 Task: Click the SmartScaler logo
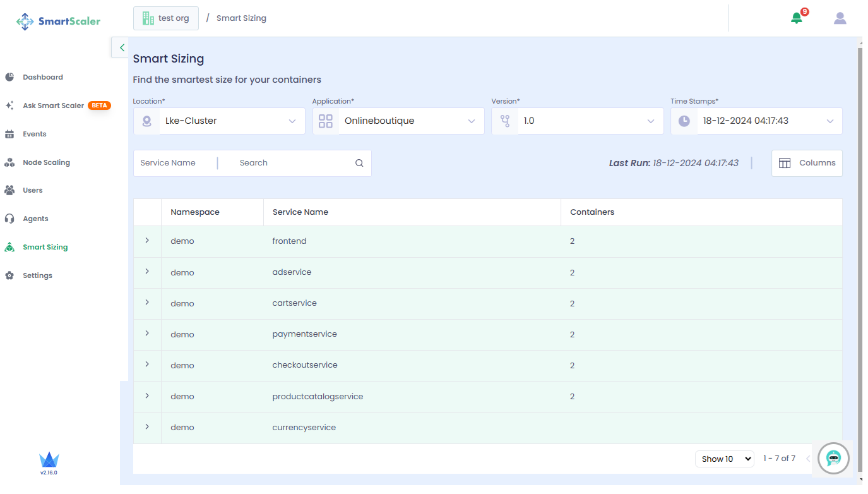pos(58,21)
